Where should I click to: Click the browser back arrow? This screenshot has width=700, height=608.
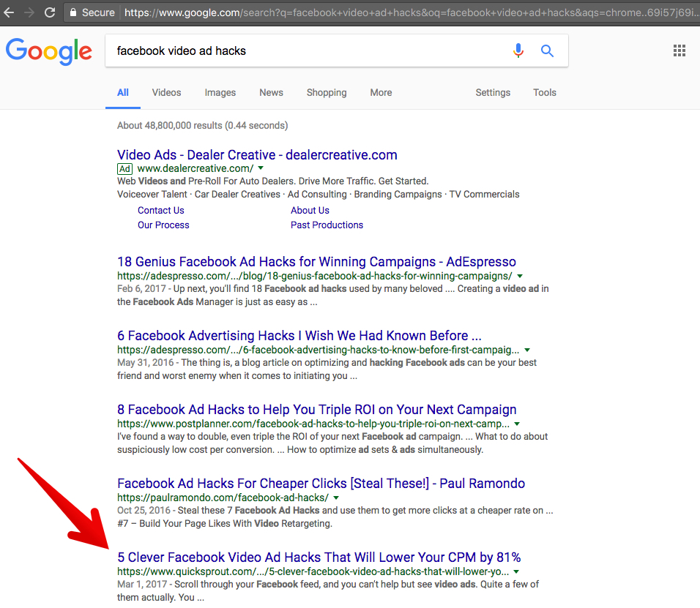pos(9,12)
